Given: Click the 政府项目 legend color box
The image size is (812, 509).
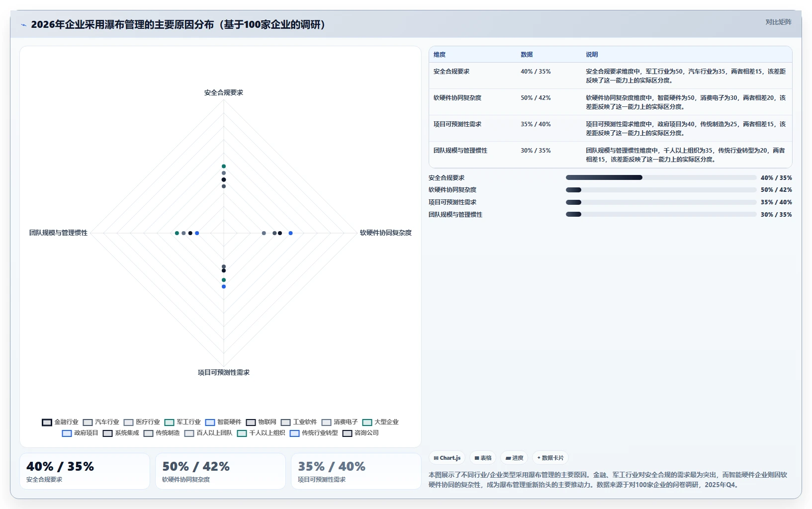Looking at the screenshot, I should coord(67,433).
